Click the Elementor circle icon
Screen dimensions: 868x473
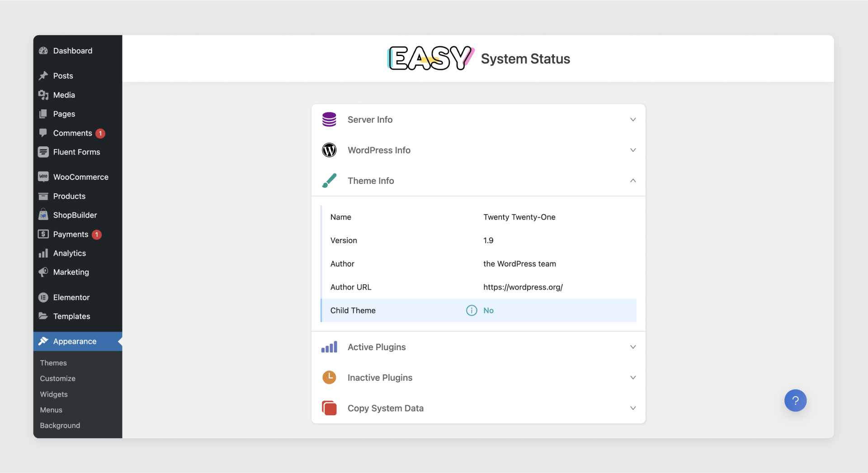pos(43,297)
